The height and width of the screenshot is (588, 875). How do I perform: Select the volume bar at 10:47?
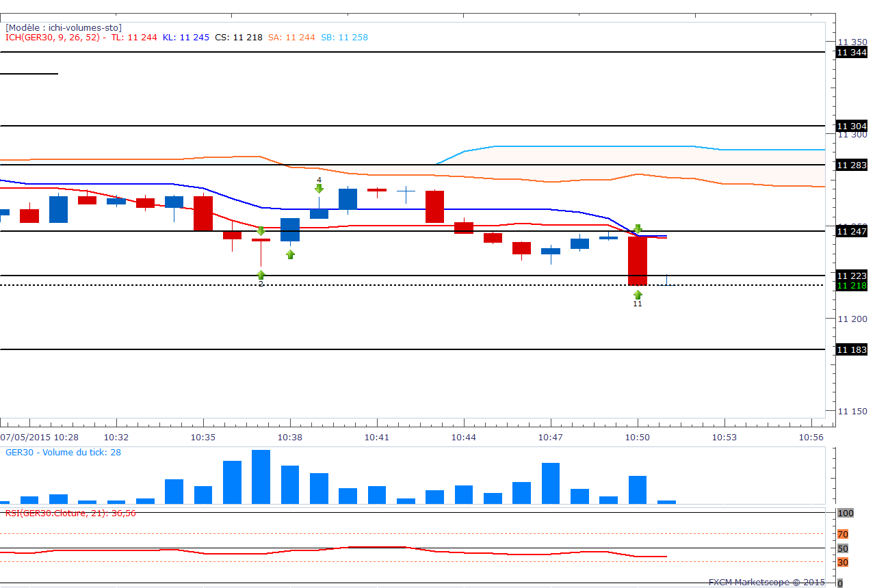(x=551, y=483)
